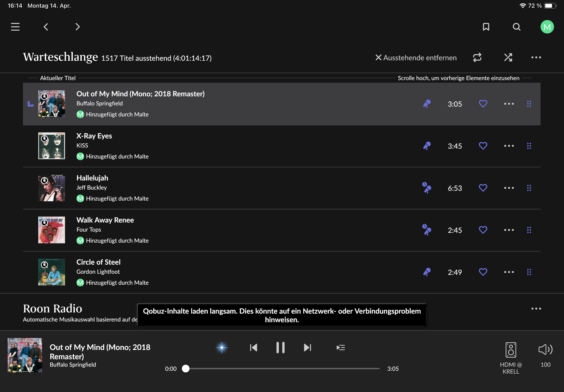Toggle repeat (loop) mode
Image resolution: width=564 pixels, height=392 pixels.
[477, 57]
